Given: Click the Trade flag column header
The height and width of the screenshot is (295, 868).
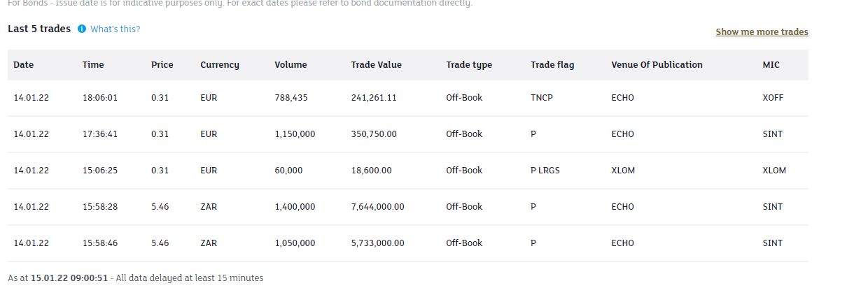Looking at the screenshot, I should pos(552,65).
